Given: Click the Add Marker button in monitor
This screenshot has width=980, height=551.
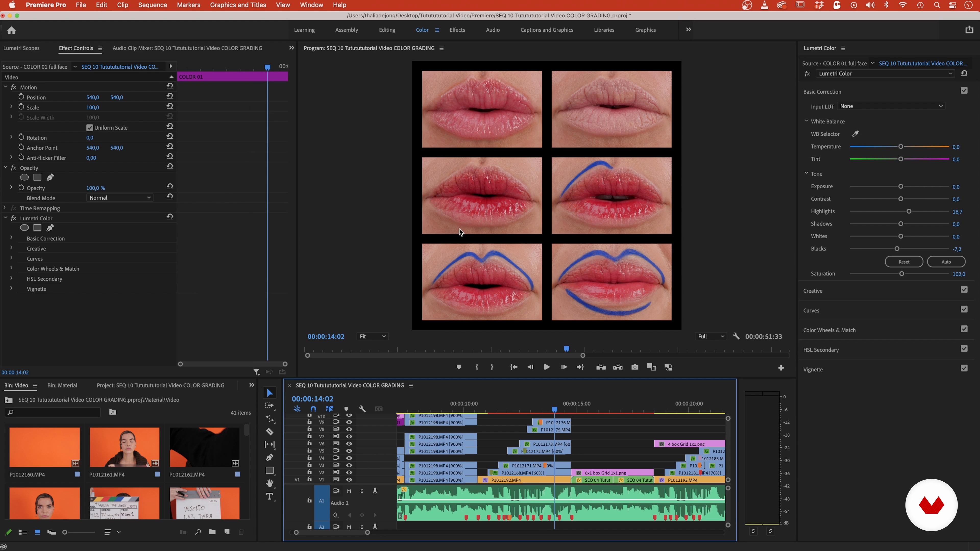Looking at the screenshot, I should coord(459,367).
